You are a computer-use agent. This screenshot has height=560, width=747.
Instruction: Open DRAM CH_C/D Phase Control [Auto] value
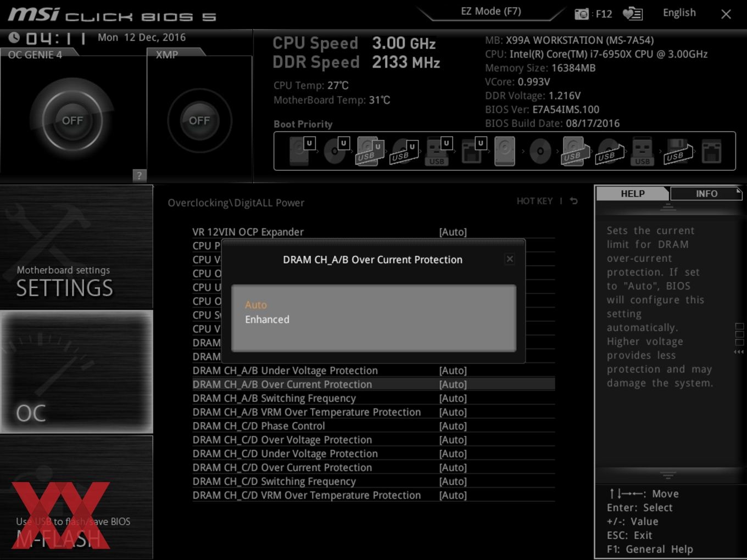pyautogui.click(x=453, y=426)
